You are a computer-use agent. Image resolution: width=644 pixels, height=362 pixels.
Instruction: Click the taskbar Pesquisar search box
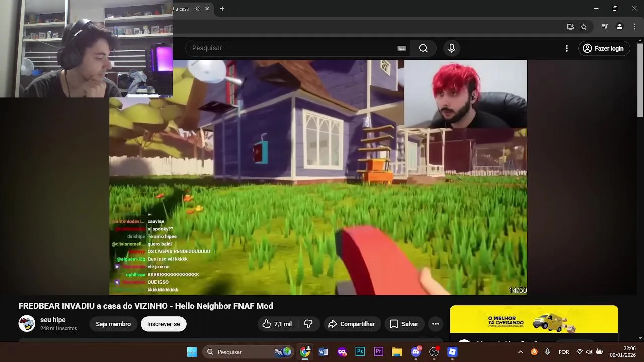(248, 352)
